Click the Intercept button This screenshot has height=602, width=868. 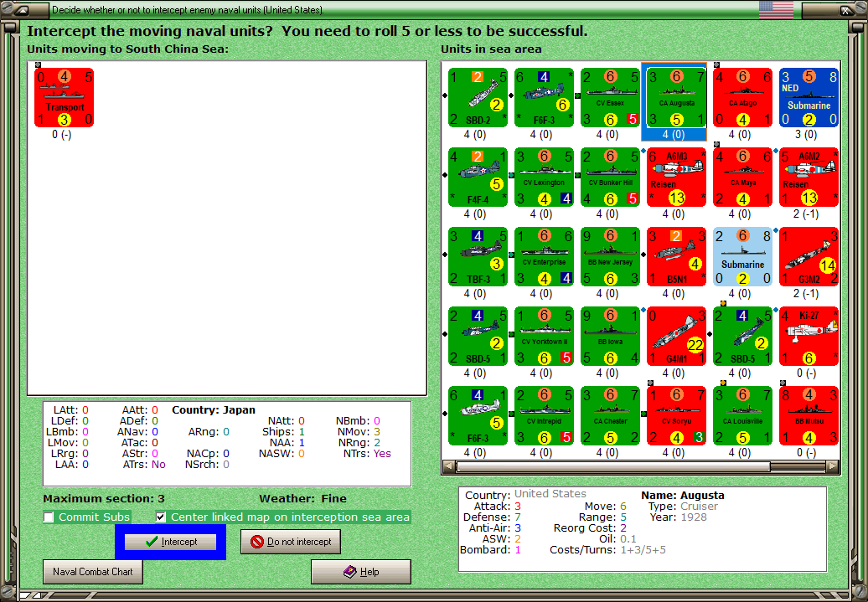pos(171,542)
